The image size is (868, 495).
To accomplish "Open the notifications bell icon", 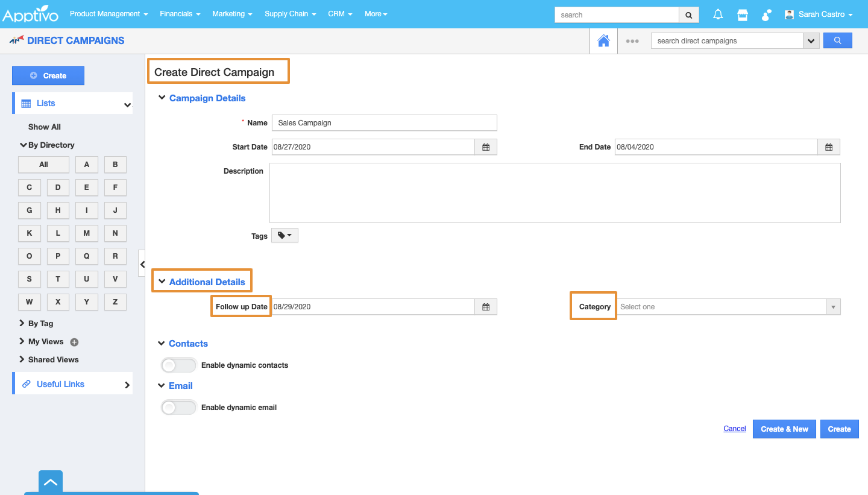I will tap(718, 15).
